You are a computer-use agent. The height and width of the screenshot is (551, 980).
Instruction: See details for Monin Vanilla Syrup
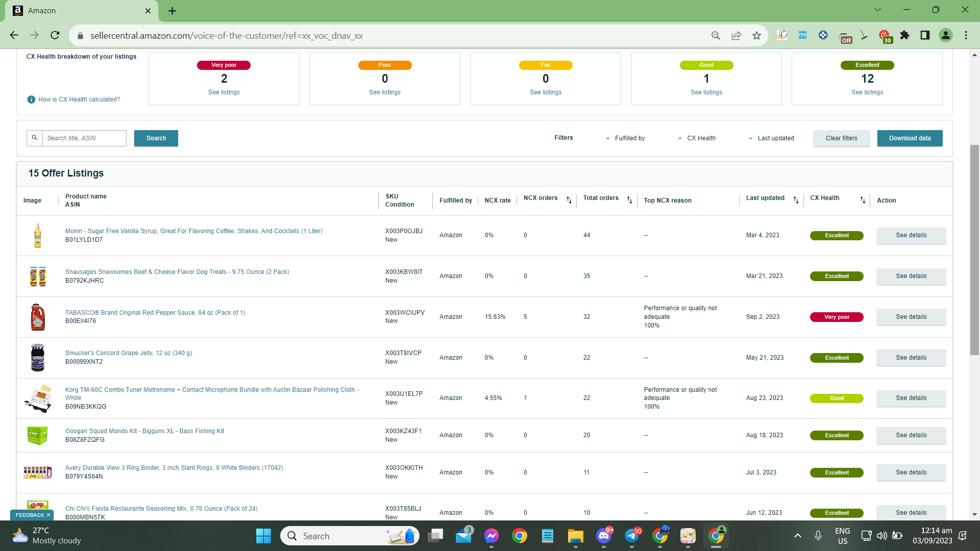tap(911, 235)
